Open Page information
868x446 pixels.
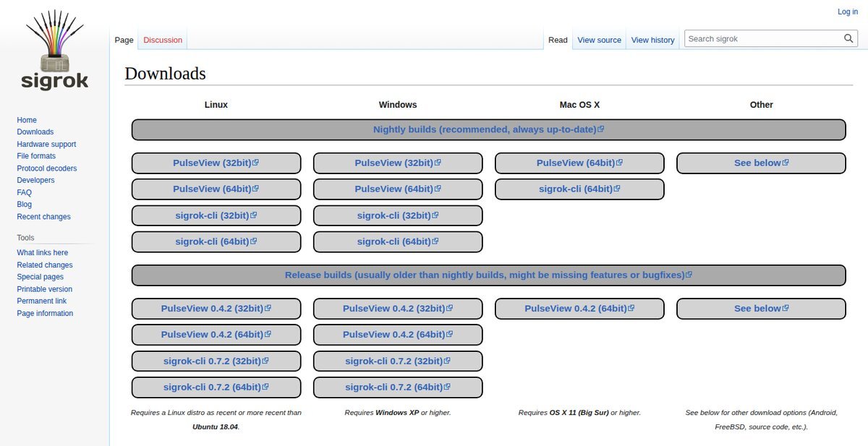click(45, 314)
